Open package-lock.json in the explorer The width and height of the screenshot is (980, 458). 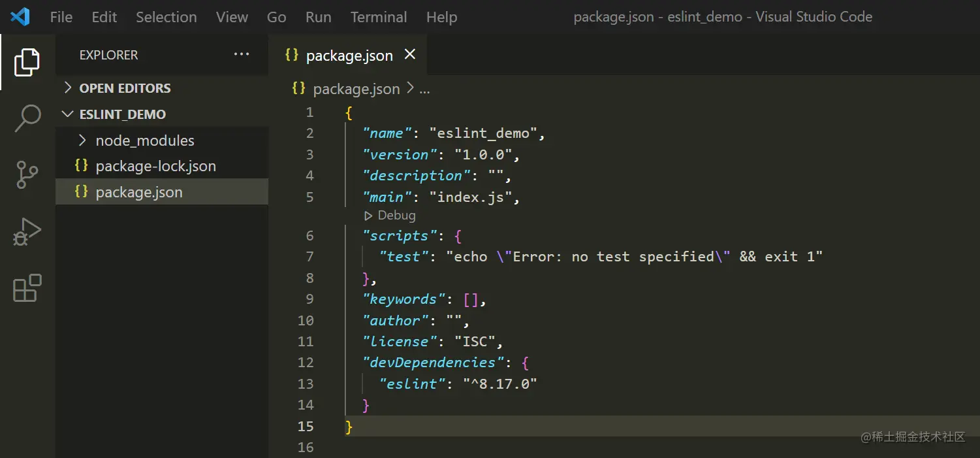coord(162,166)
